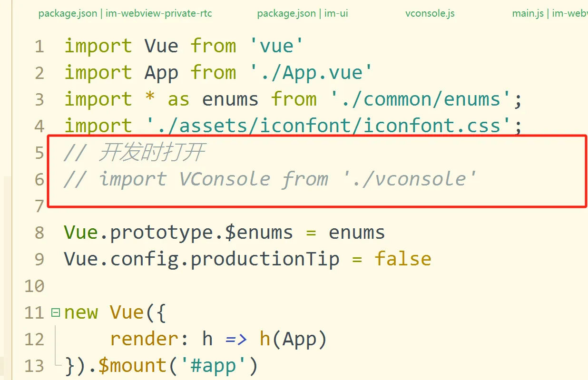Viewport: 588px width, 380px height.
Task: Select the package.json im-webview-private-rtc tab
Action: (125, 13)
